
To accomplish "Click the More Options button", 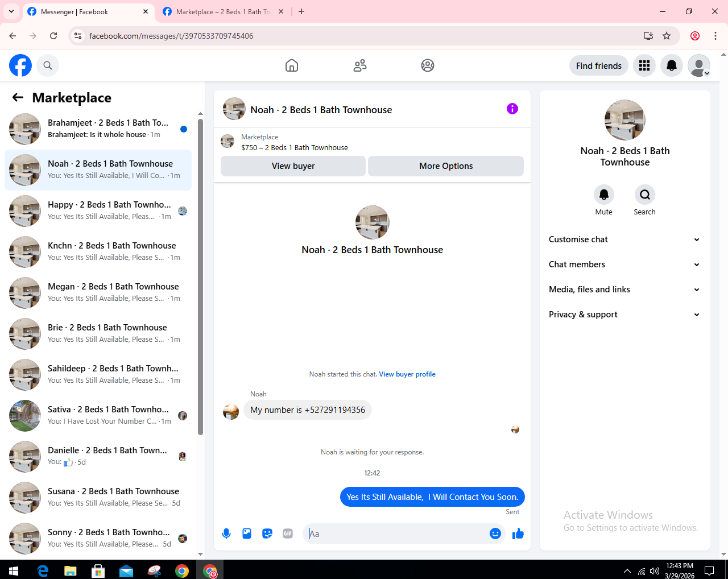I will click(x=446, y=166).
